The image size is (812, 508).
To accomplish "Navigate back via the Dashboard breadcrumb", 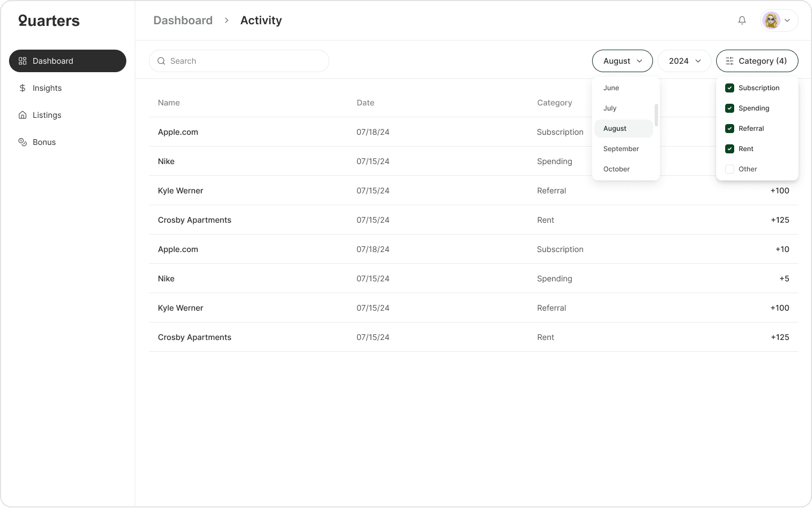I will click(x=183, y=20).
